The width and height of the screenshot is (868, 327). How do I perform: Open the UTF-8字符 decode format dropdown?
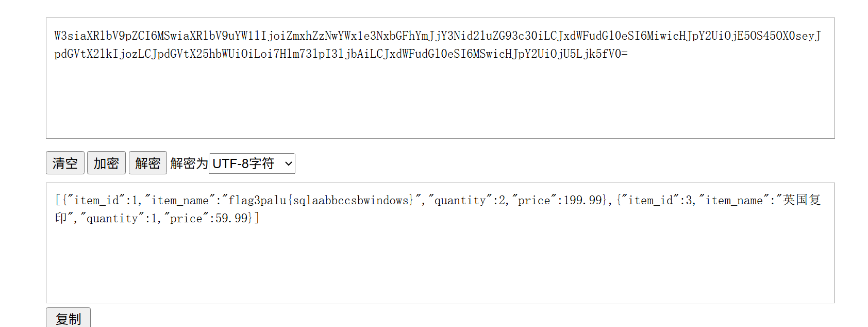252,163
